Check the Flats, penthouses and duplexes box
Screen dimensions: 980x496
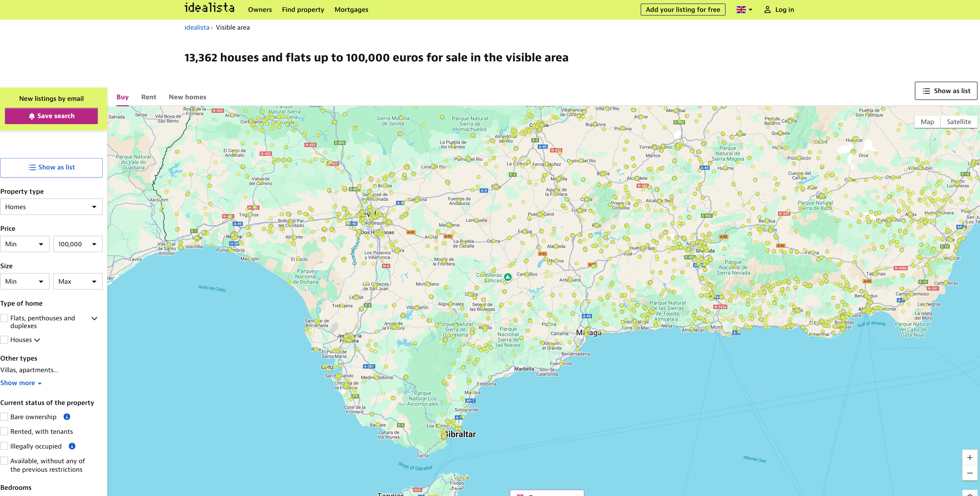click(5, 318)
